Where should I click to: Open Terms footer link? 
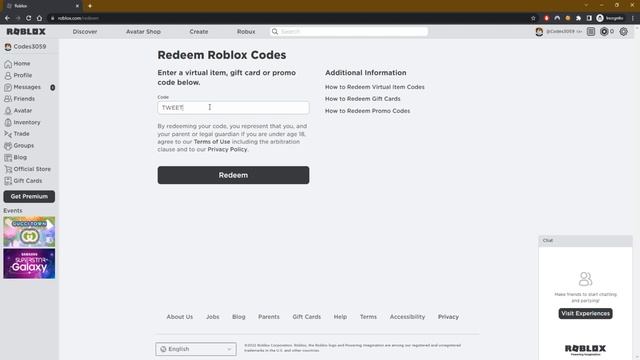click(x=368, y=317)
